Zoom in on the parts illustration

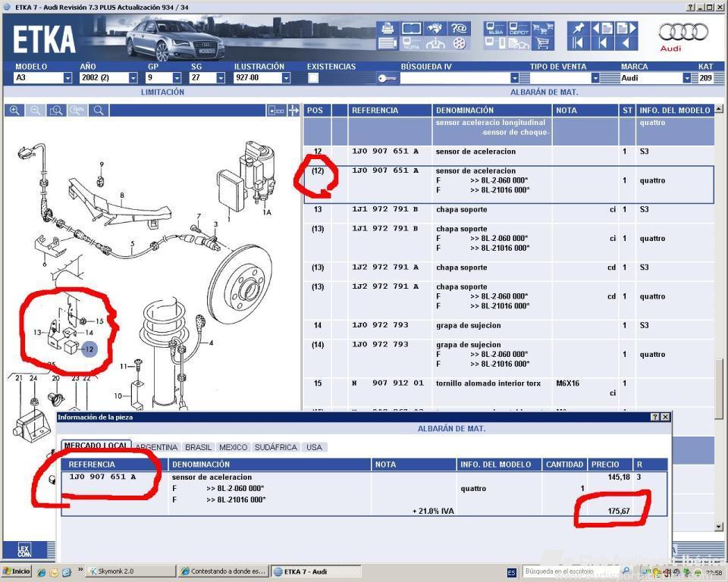click(14, 111)
